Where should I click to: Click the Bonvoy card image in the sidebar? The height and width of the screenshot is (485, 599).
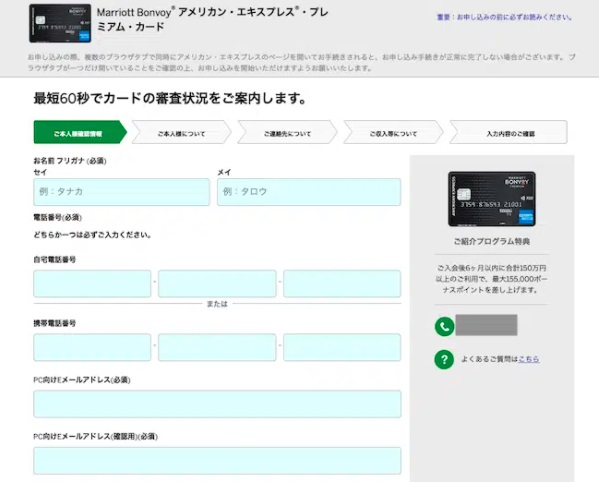[492, 199]
